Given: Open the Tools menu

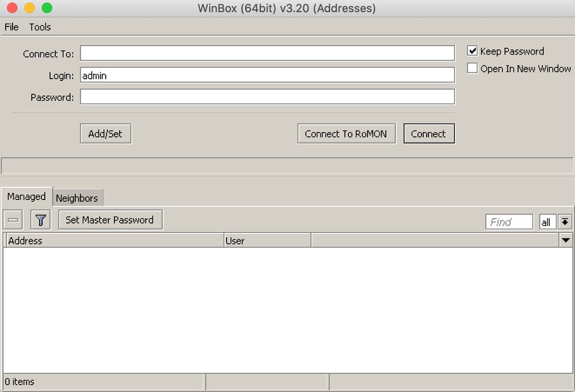Looking at the screenshot, I should (x=40, y=27).
